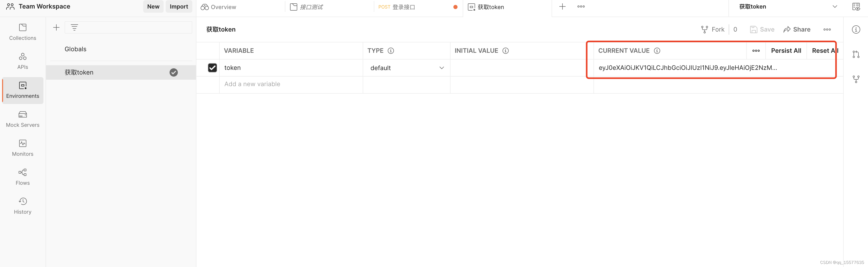Screen dimensions: 868x267
Task: Click the Team Workspace name
Action: [x=44, y=6]
